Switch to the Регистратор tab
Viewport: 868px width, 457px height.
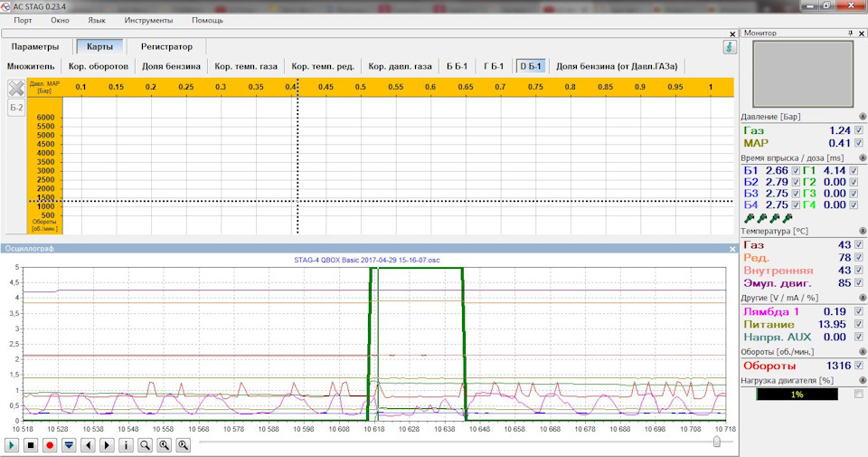pos(166,47)
